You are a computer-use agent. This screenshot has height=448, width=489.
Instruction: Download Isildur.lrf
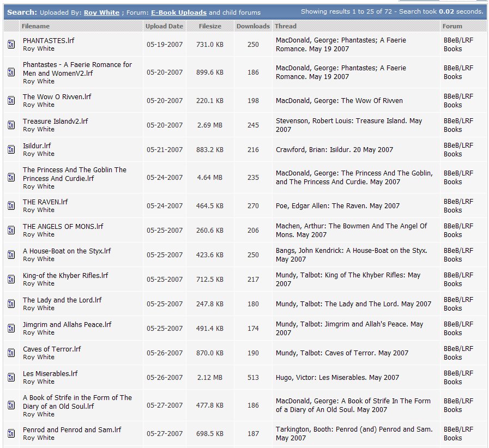[37, 146]
